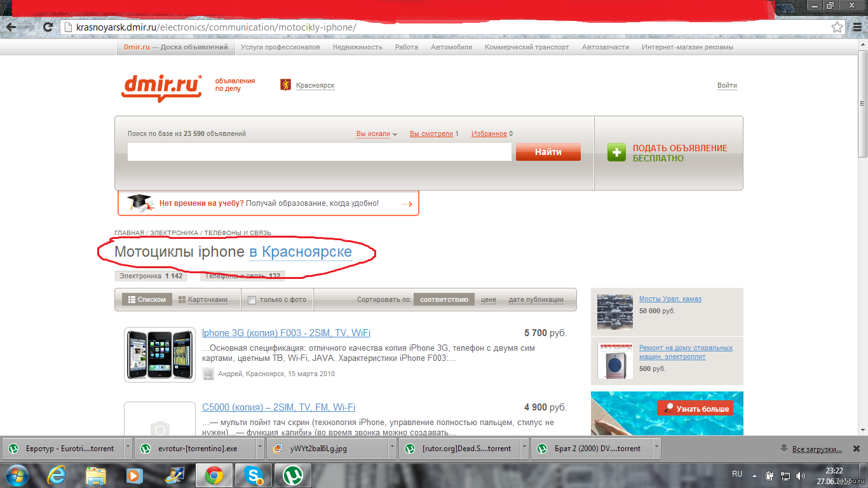868x488 pixels.
Task: Click 'Подать объявление бесплатно' link
Action: click(x=680, y=153)
